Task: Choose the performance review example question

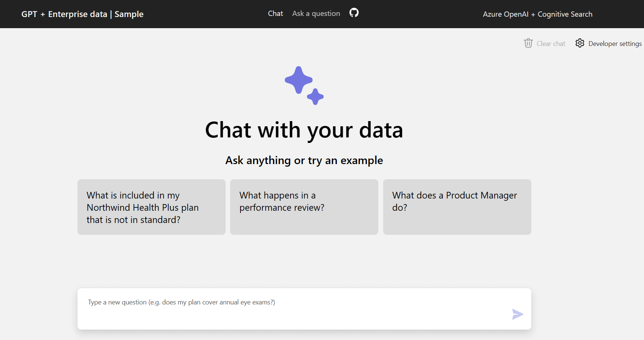Action: coord(304,207)
